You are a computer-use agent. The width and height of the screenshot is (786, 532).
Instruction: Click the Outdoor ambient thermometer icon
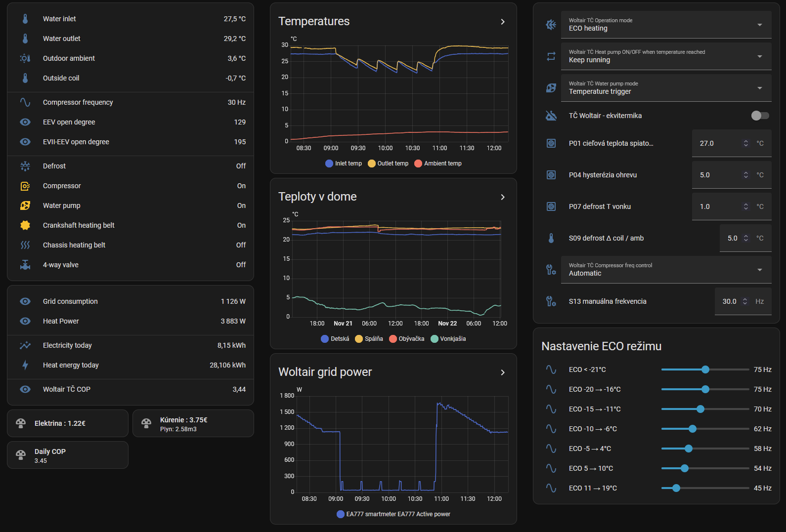[25, 58]
